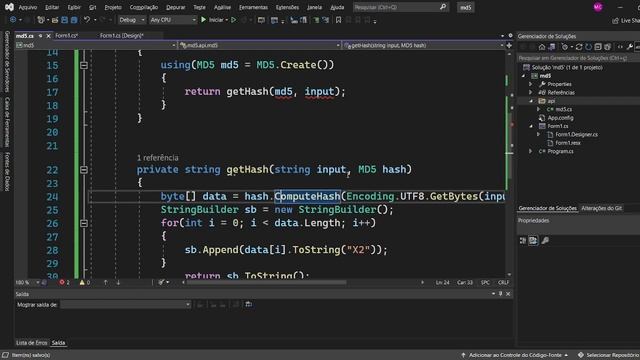Image resolution: width=640 pixels, height=360 pixels.
Task: Click Switch Views icon in Solution Explorer
Action: point(551,47)
